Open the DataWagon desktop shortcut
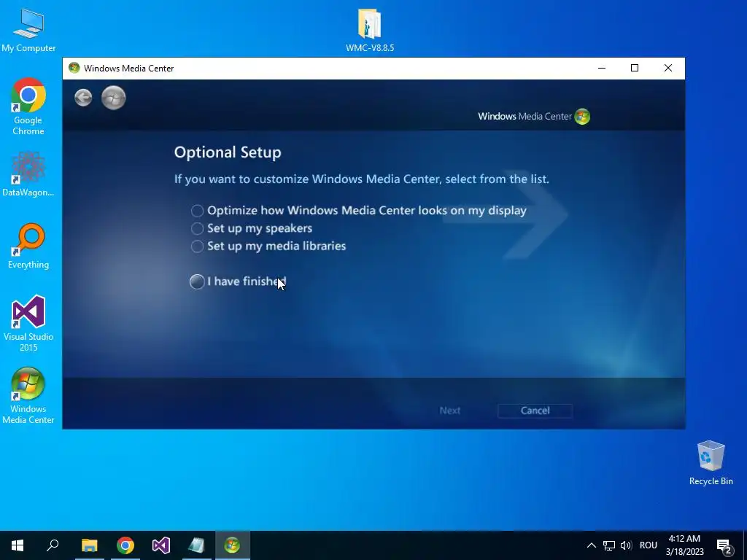 28,174
